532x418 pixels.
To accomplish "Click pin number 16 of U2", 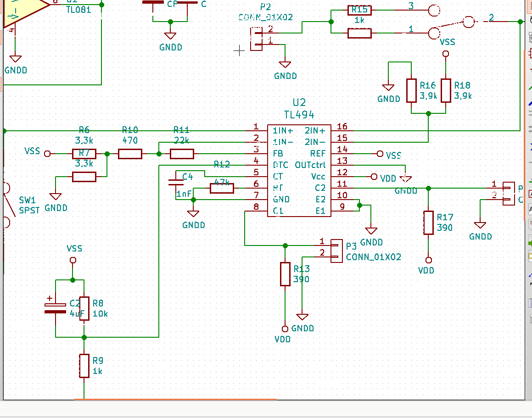I will pyautogui.click(x=342, y=126).
